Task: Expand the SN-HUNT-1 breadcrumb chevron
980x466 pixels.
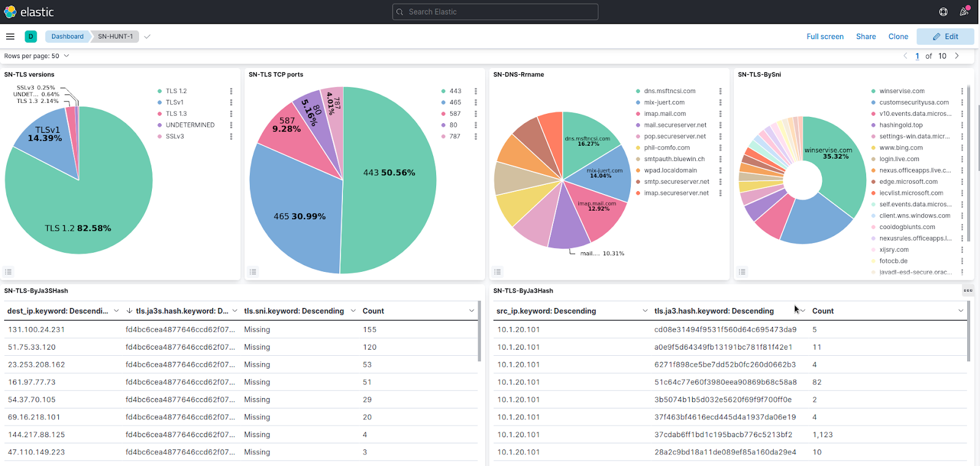Action: pos(147,36)
